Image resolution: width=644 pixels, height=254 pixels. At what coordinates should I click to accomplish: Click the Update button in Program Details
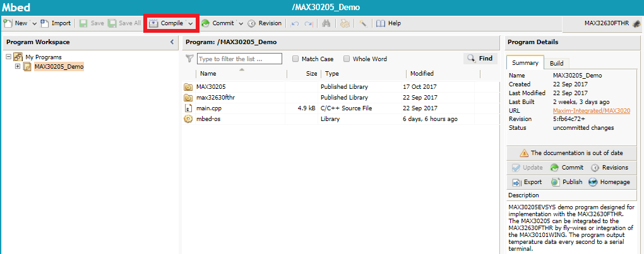pos(528,168)
